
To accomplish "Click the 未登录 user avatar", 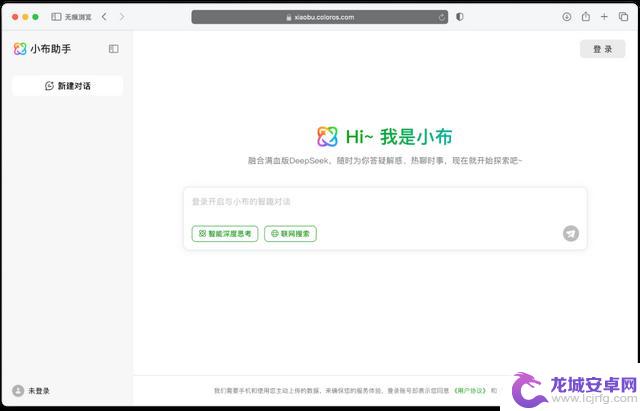I will tap(18, 391).
